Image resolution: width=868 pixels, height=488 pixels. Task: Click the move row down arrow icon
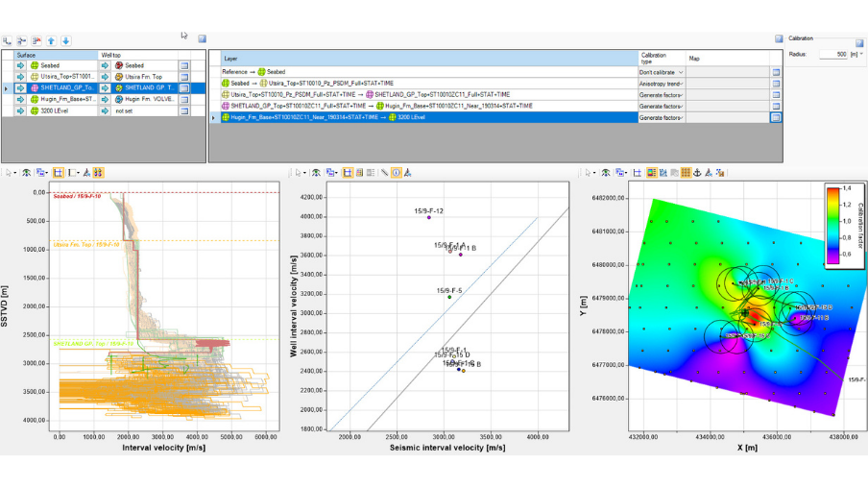tap(65, 41)
